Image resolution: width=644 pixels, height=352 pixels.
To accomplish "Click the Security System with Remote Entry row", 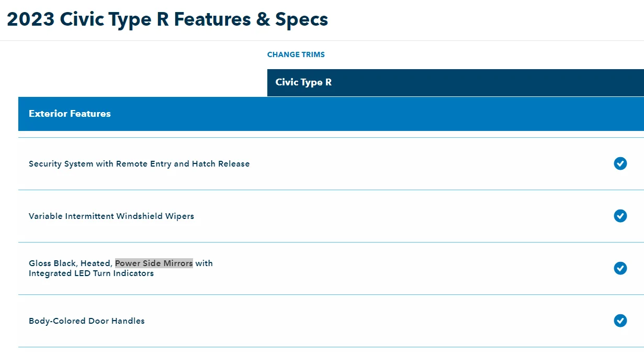I will [139, 163].
